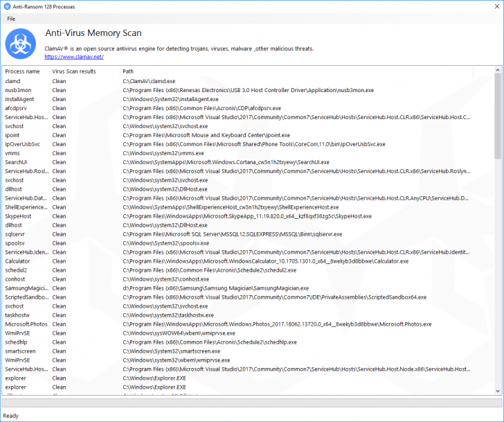This screenshot has width=504, height=422.
Task: Select the schedhlp process row
Action: click(238, 342)
